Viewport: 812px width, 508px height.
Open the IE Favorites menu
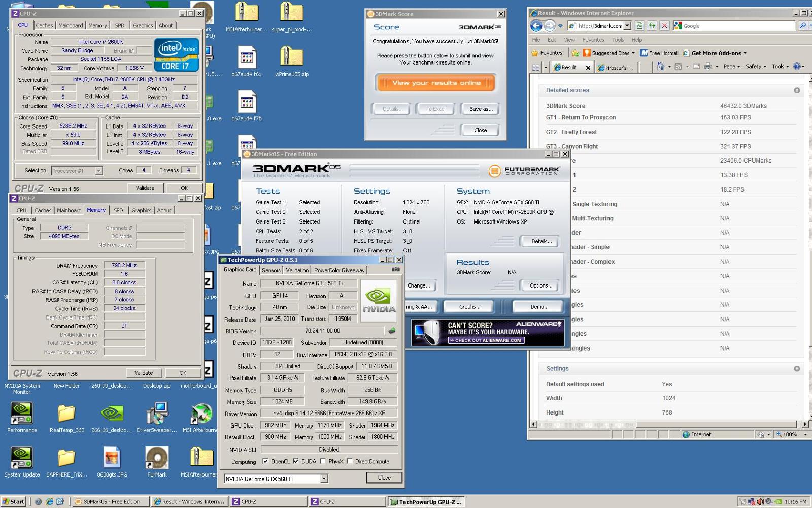tap(593, 40)
